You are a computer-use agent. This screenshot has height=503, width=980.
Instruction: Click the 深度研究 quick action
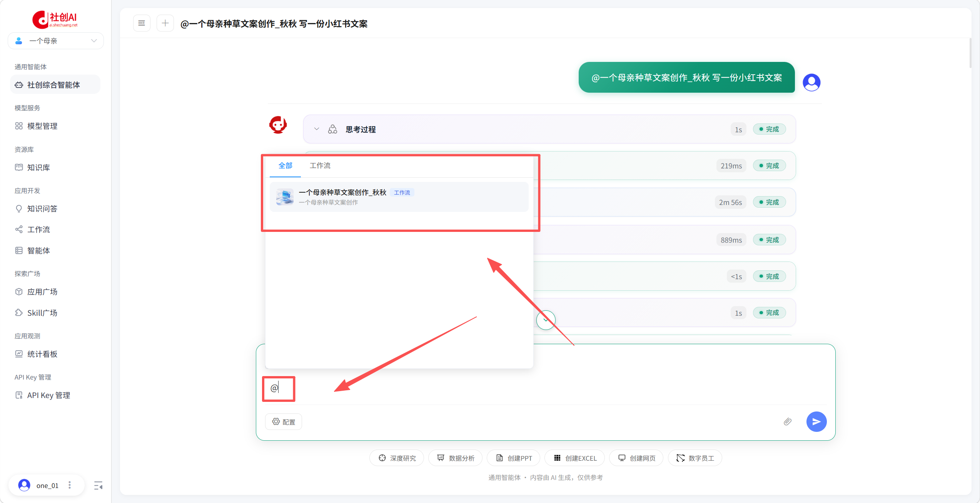point(397,458)
